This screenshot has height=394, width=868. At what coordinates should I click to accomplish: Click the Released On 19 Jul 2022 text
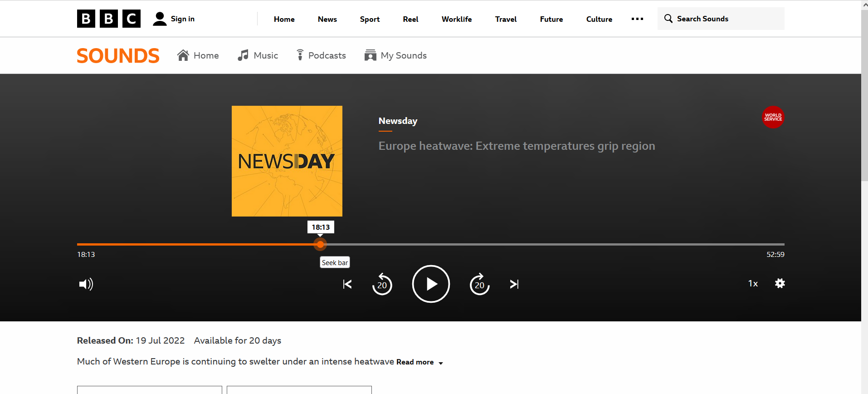click(x=131, y=340)
